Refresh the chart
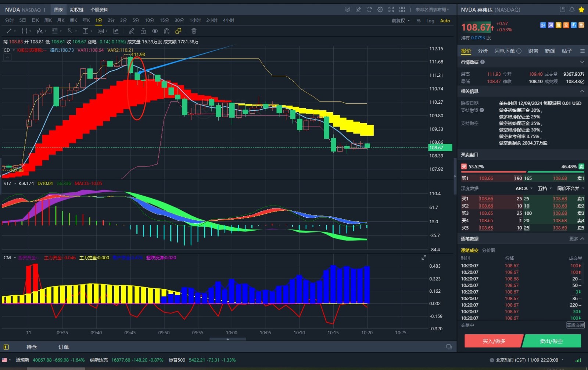This screenshot has height=370, width=588. (x=369, y=10)
